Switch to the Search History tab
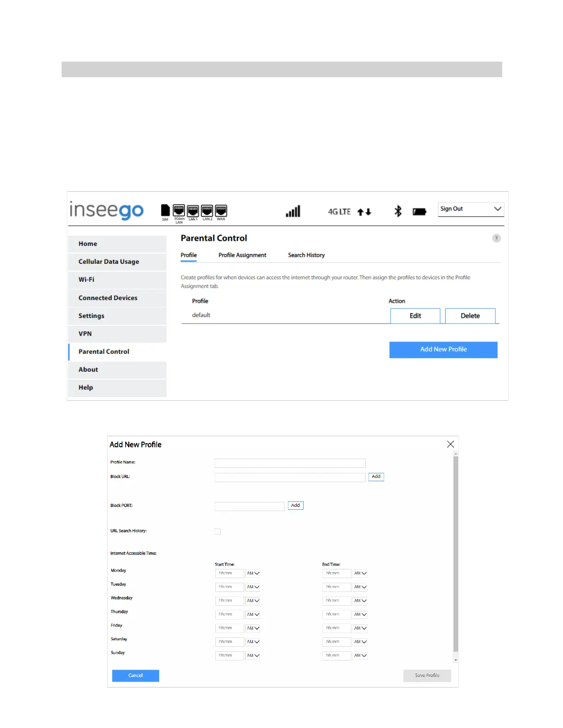 306,255
